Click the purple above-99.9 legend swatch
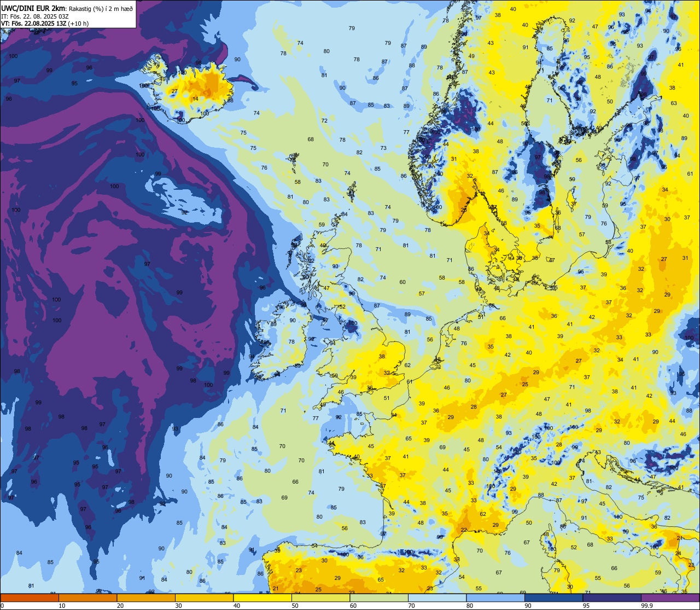 pyautogui.click(x=670, y=598)
